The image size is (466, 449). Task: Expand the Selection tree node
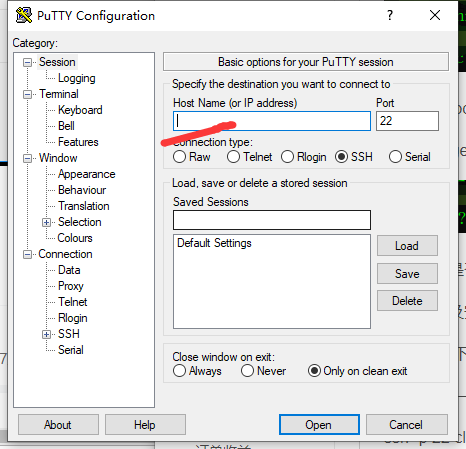pos(47,222)
